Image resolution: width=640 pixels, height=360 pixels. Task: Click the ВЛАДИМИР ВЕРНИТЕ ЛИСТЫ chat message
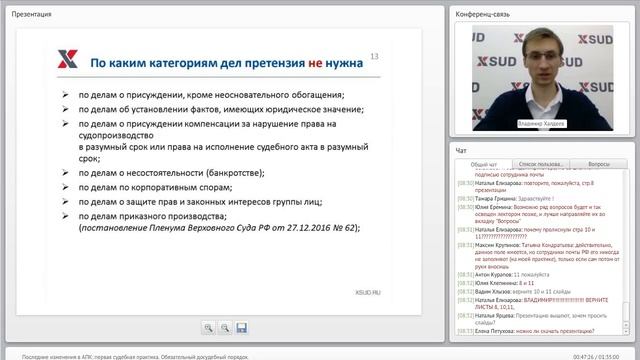pos(533,303)
